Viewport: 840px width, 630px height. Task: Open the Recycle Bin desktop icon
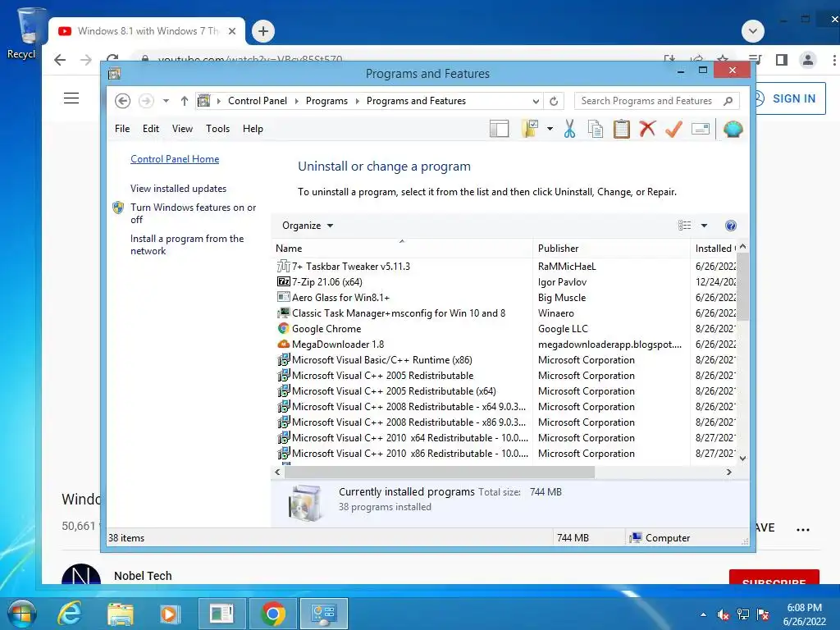(x=29, y=33)
